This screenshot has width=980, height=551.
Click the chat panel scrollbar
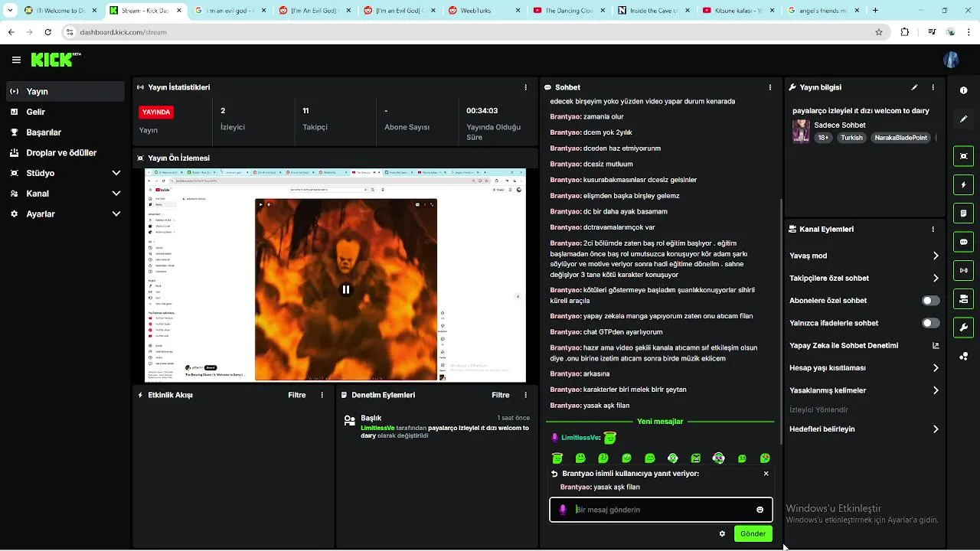780,321
